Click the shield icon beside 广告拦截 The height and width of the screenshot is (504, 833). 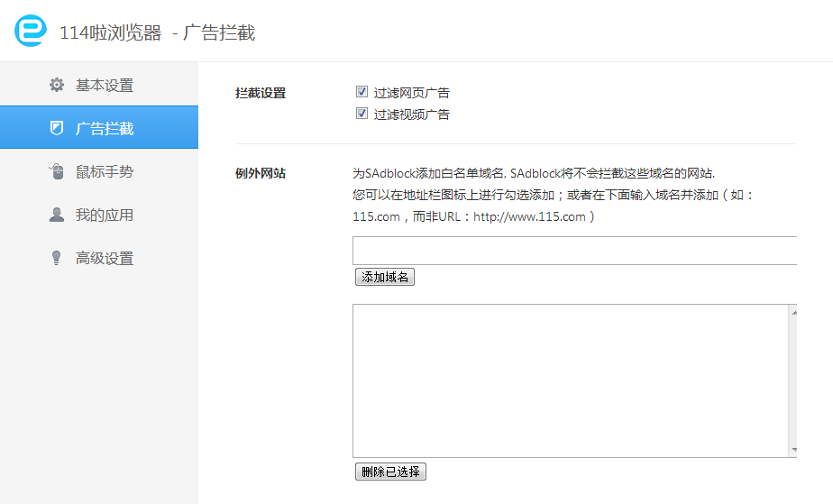(x=57, y=128)
